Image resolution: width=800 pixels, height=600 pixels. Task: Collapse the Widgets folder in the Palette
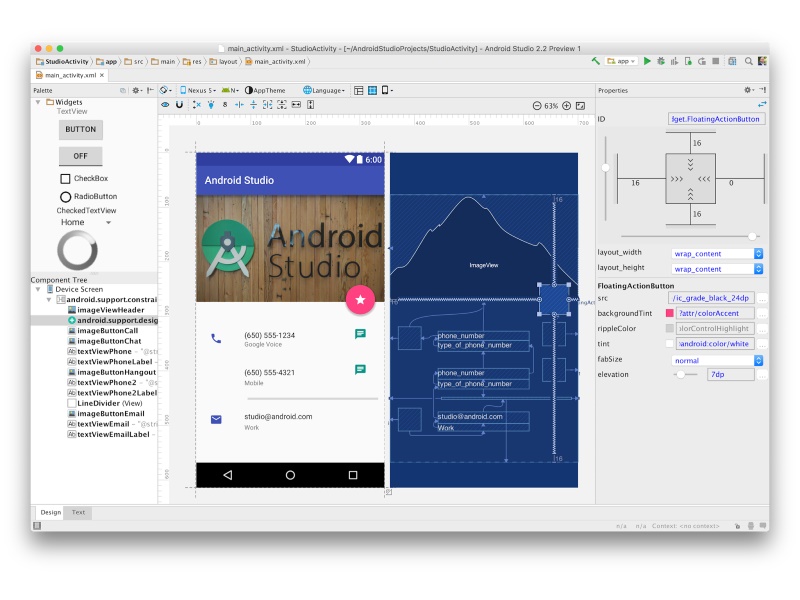(38, 102)
